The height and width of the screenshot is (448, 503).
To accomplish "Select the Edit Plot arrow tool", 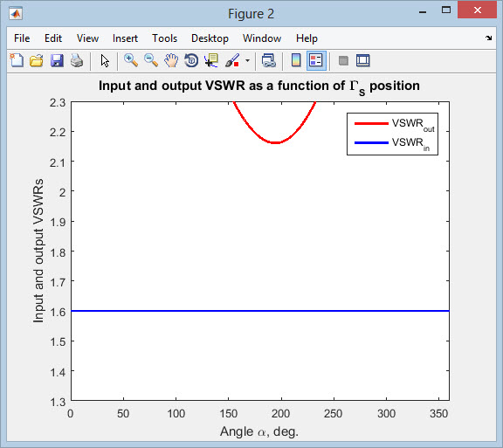I will [105, 60].
